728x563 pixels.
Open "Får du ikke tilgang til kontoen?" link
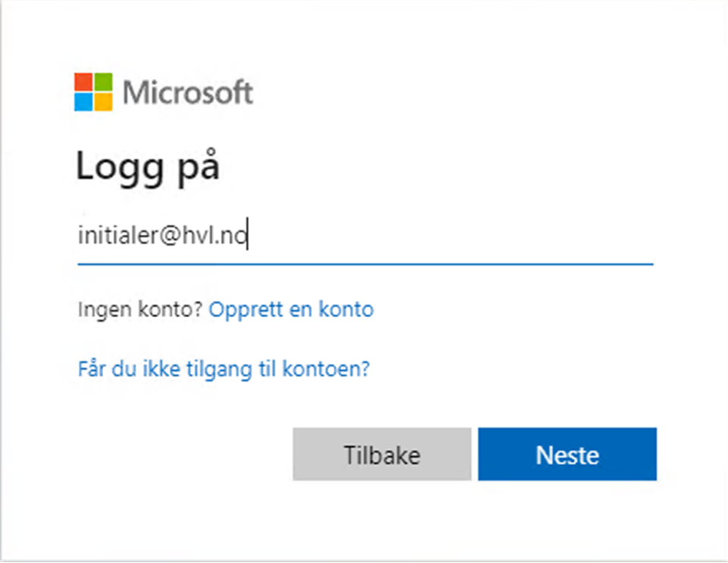point(224,370)
